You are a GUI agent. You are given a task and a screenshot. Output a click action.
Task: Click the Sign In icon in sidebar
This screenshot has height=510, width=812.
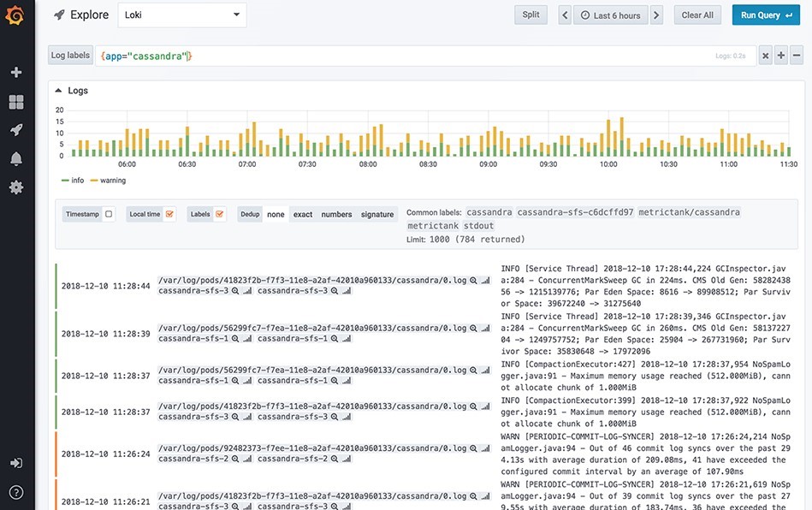[x=16, y=463]
